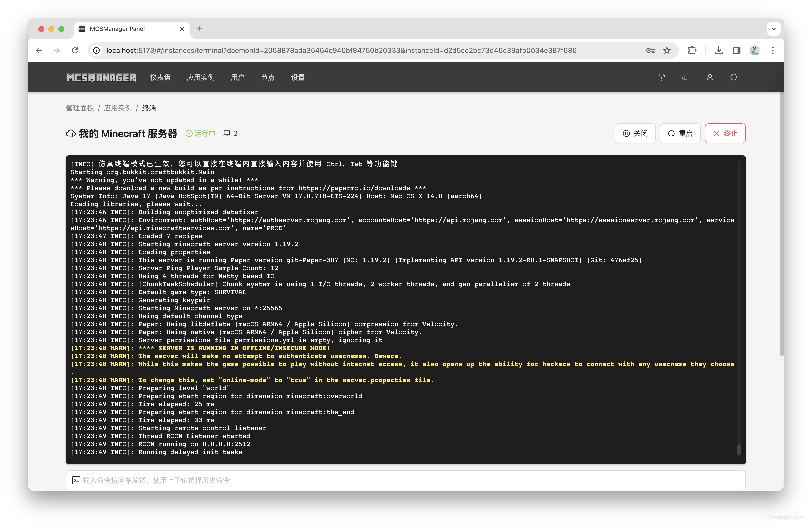The image size is (812, 528).
Task: Click the Chrome extensions puzzle icon
Action: click(692, 50)
